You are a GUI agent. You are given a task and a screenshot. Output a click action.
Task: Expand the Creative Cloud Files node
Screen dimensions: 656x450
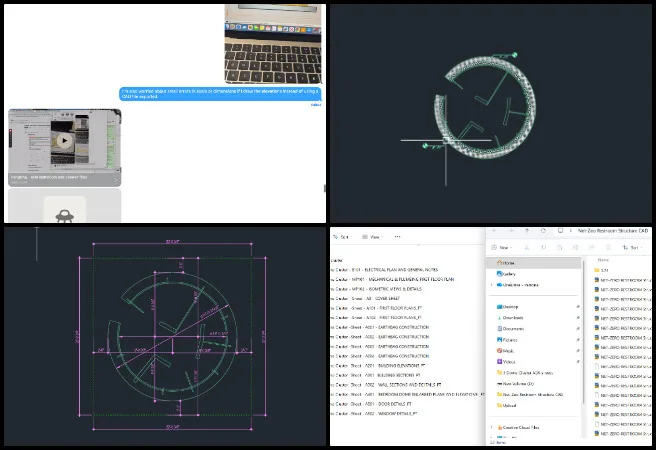pyautogui.click(x=491, y=427)
